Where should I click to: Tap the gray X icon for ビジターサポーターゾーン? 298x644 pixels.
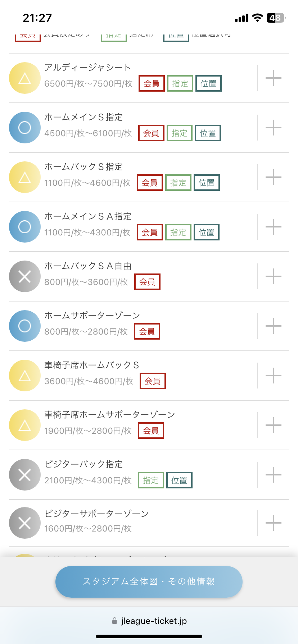[x=24, y=523]
